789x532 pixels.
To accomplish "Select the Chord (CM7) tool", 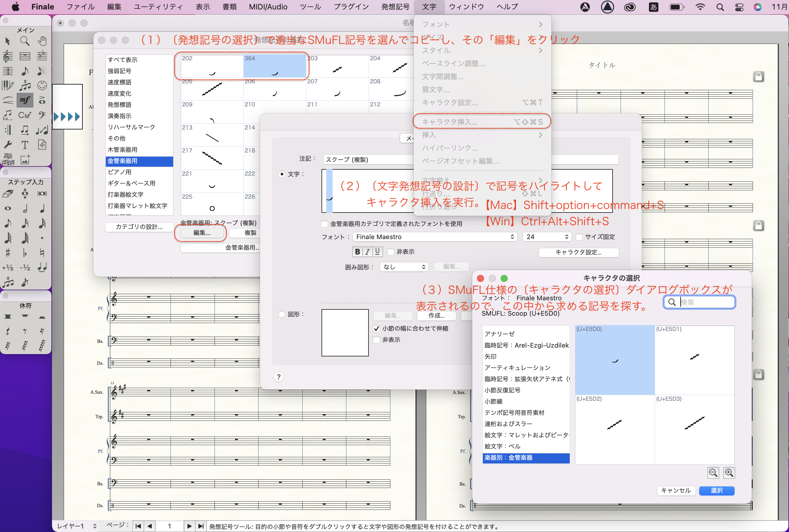I will [x=25, y=115].
